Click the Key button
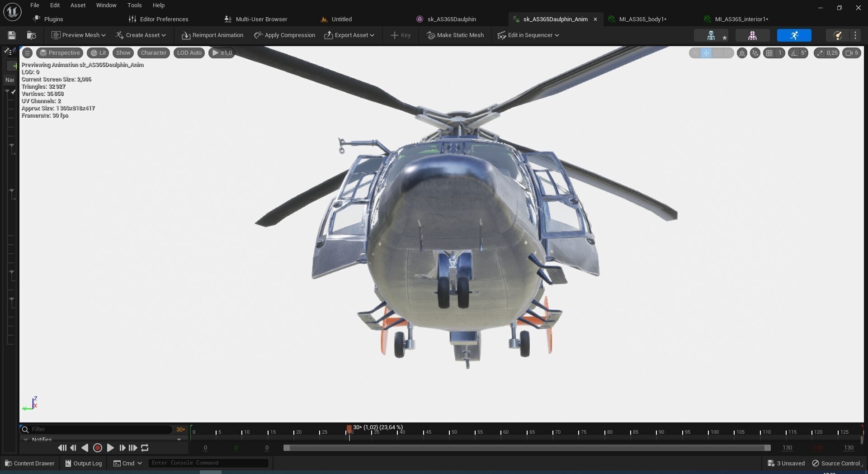Image resolution: width=868 pixels, height=474 pixels. [x=401, y=35]
